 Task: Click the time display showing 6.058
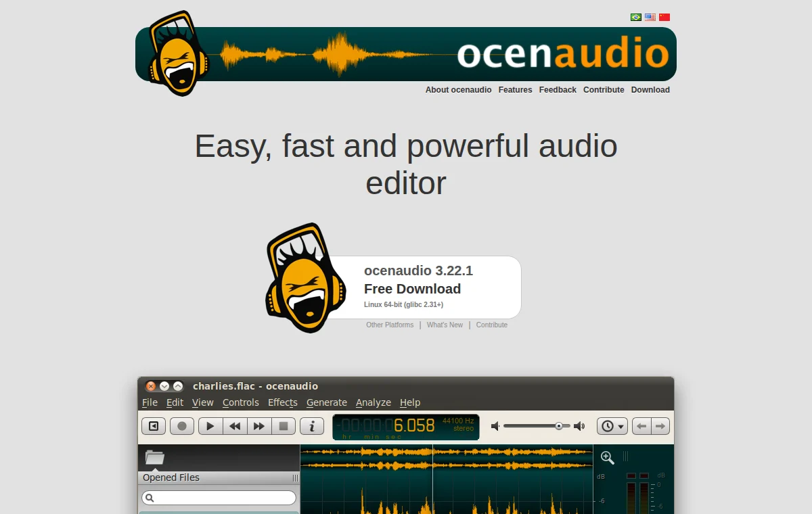tap(406, 427)
